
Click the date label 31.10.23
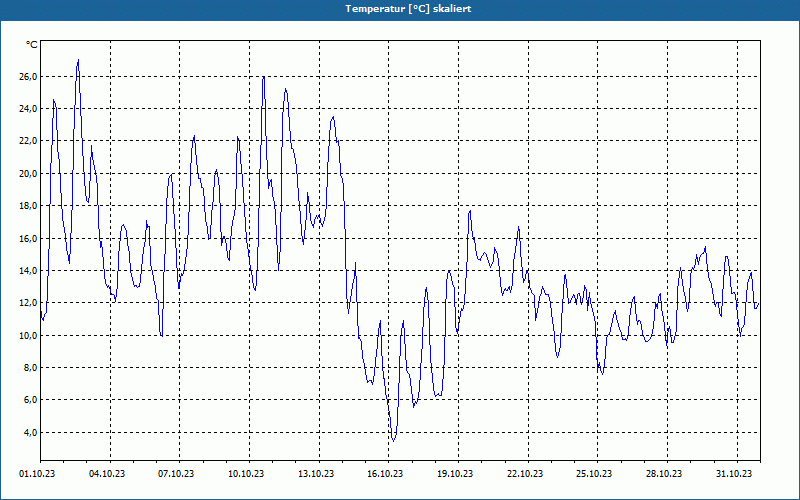pyautogui.click(x=734, y=474)
